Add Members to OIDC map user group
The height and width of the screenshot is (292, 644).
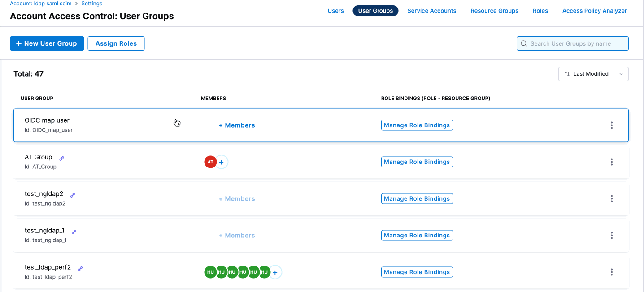(x=237, y=125)
